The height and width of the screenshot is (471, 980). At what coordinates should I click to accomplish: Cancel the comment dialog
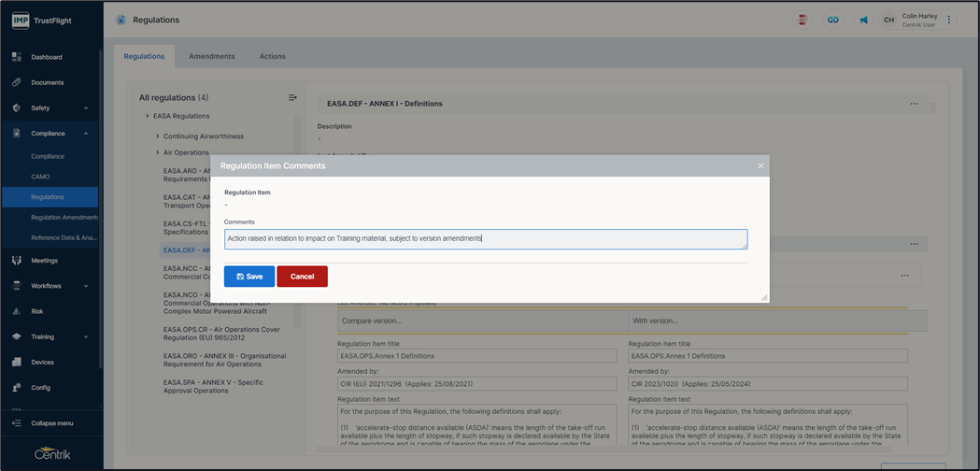point(302,277)
